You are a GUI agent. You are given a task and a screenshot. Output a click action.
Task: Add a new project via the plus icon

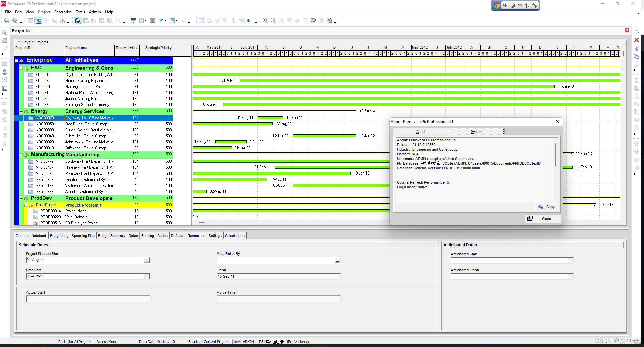coord(637,33)
